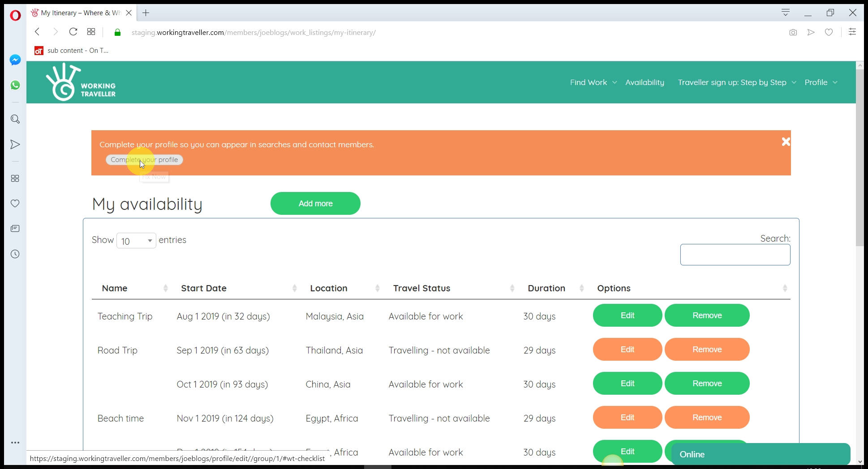Open the Speed Dial grid icon in sidebar
The image size is (868, 469).
[x=15, y=179]
